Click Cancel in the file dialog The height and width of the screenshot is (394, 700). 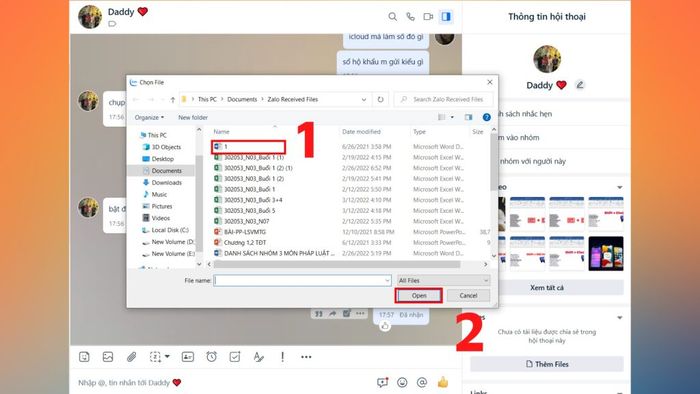468,295
